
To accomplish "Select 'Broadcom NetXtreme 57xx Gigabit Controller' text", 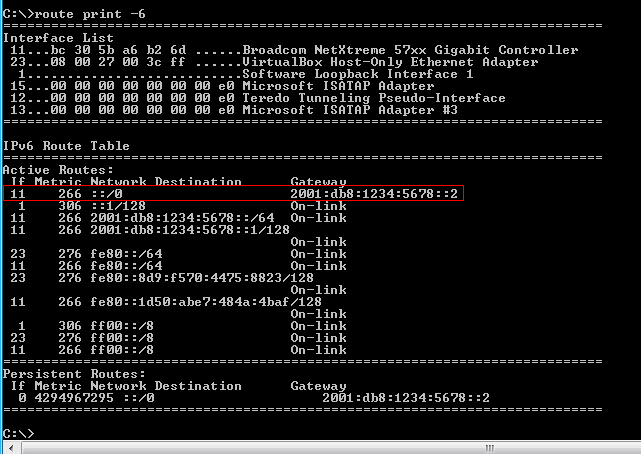I will point(410,50).
